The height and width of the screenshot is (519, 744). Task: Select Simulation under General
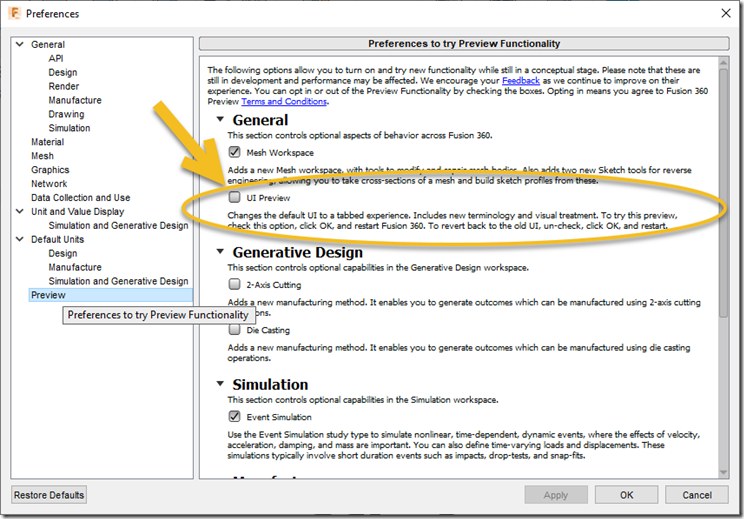[x=69, y=128]
